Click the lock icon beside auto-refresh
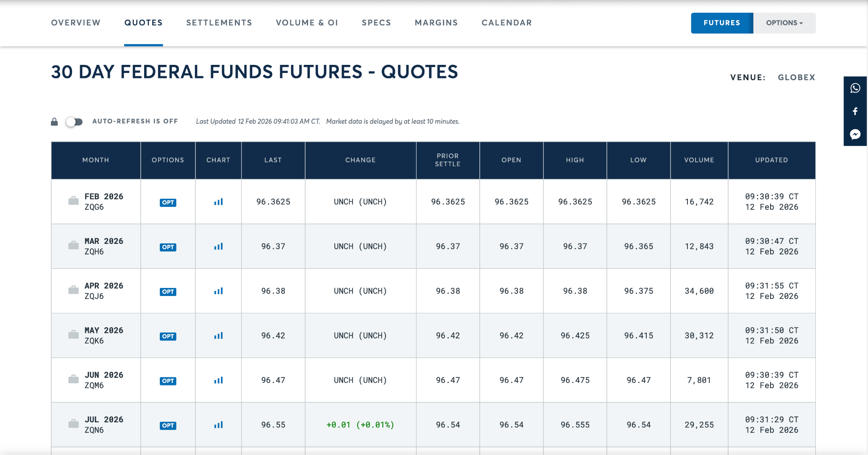 click(x=54, y=121)
